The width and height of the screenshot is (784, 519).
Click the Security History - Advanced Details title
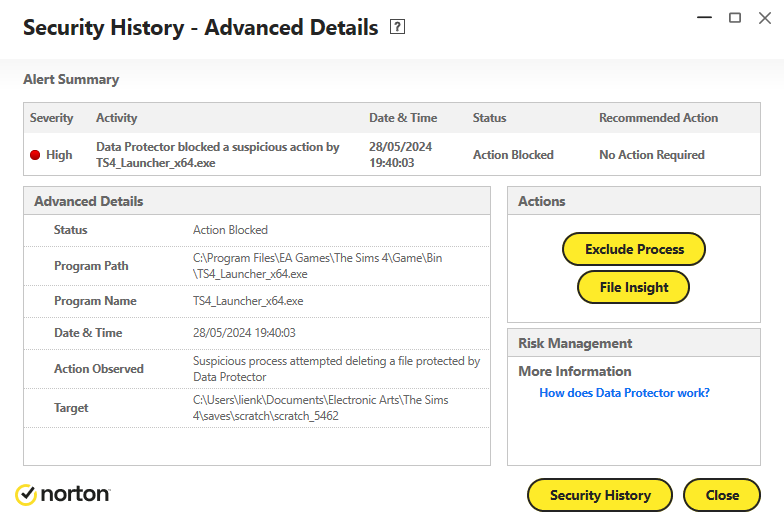200,28
